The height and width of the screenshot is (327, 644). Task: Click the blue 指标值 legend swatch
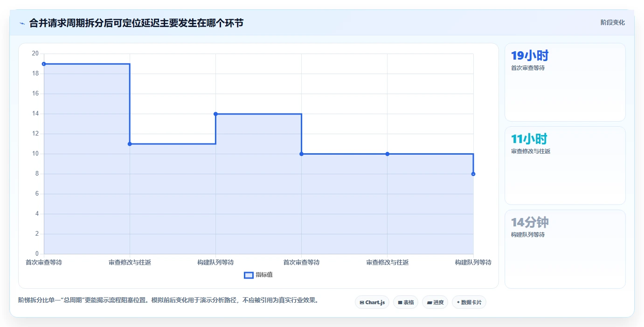249,275
